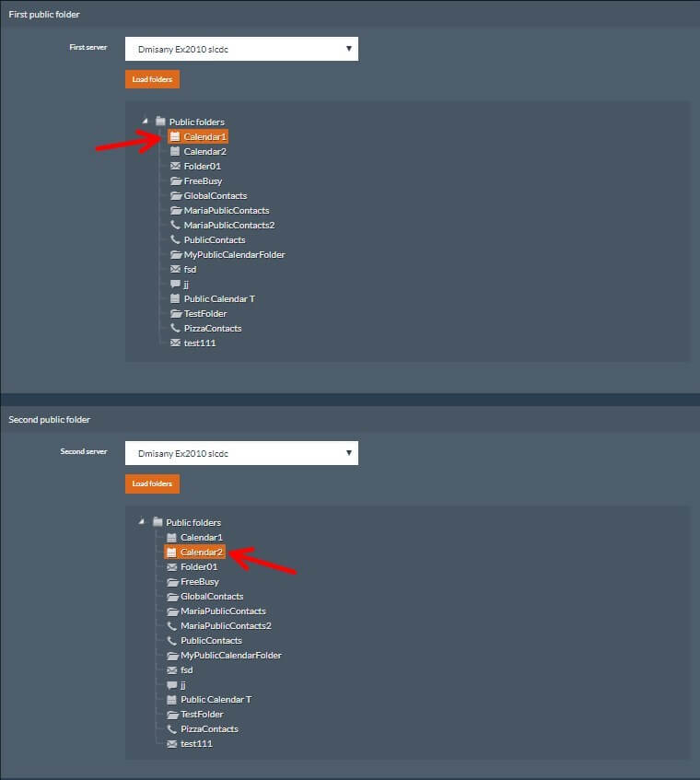Select Calendar1 label in first tree
The height and width of the screenshot is (780, 700).
click(205, 137)
